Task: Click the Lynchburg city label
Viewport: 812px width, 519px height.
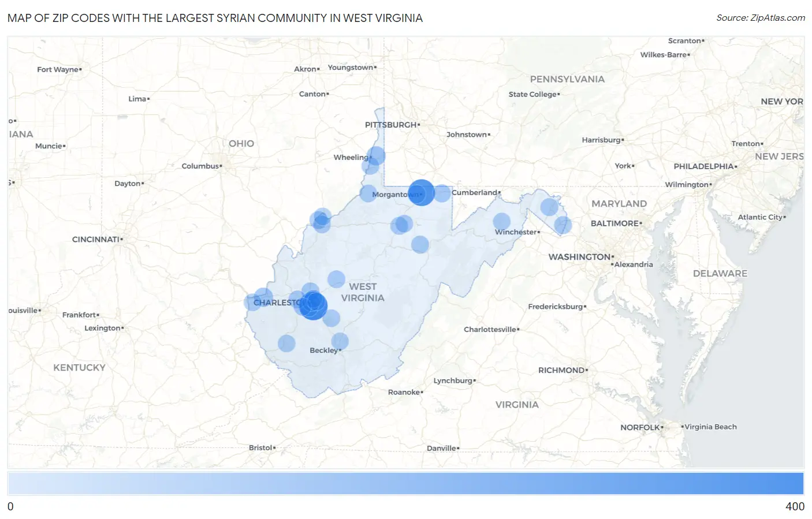Action: (453, 380)
